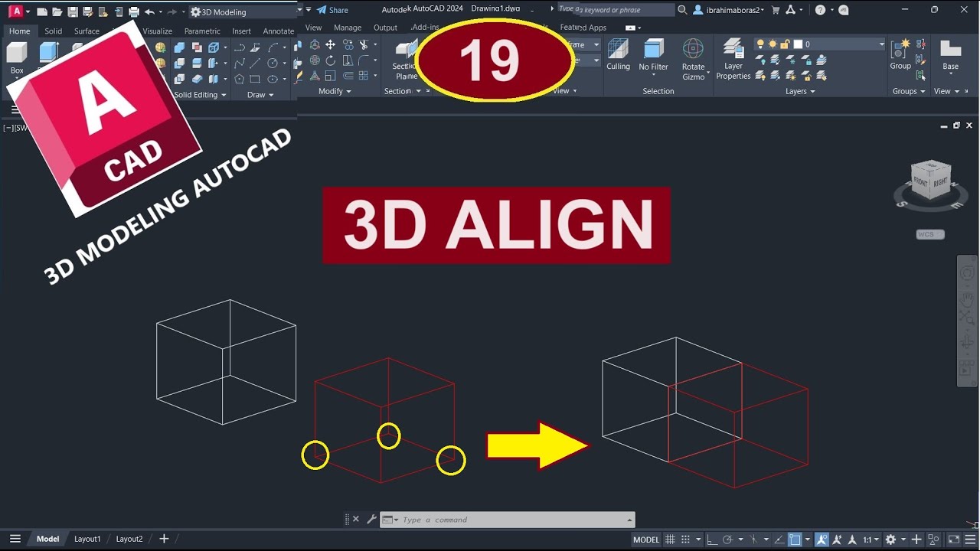Click the Offset tool in Modify panel
Screen dimensions: 980x551
[348, 76]
